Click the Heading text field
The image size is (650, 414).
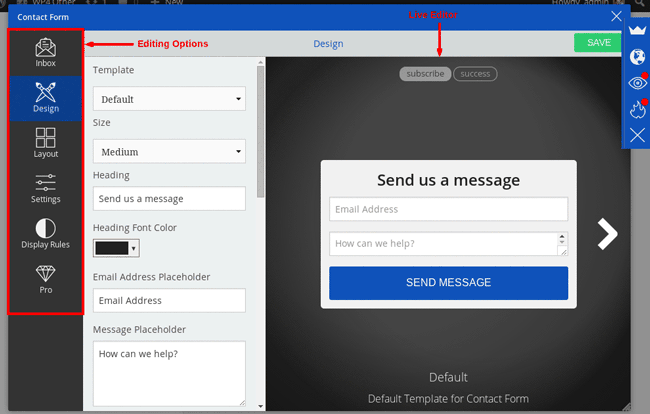(169, 199)
